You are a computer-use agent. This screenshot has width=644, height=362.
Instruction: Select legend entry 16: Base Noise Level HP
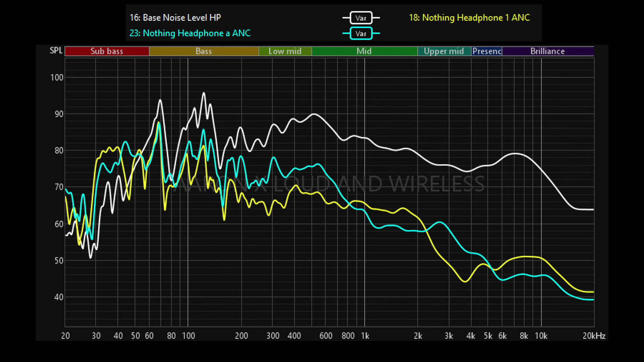click(175, 17)
